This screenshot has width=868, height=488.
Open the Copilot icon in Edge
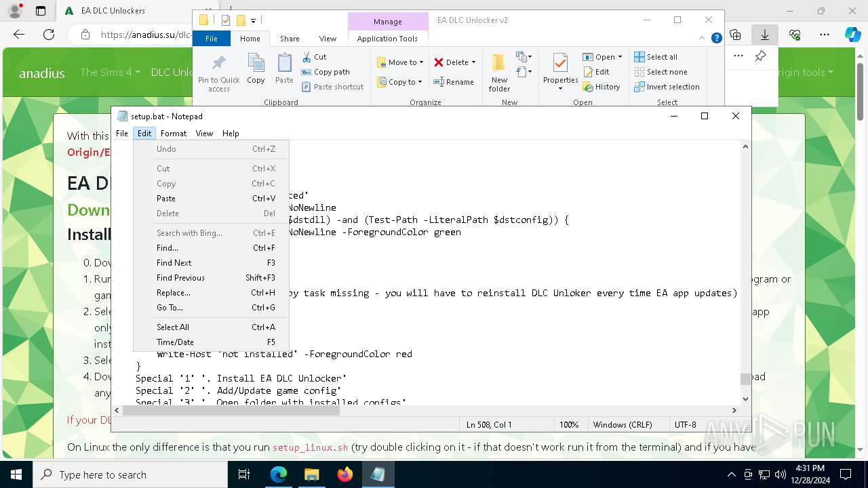[x=852, y=34]
